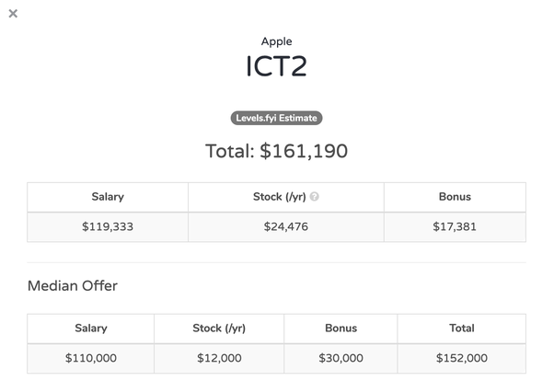Click the median offer Salary header

(x=91, y=329)
